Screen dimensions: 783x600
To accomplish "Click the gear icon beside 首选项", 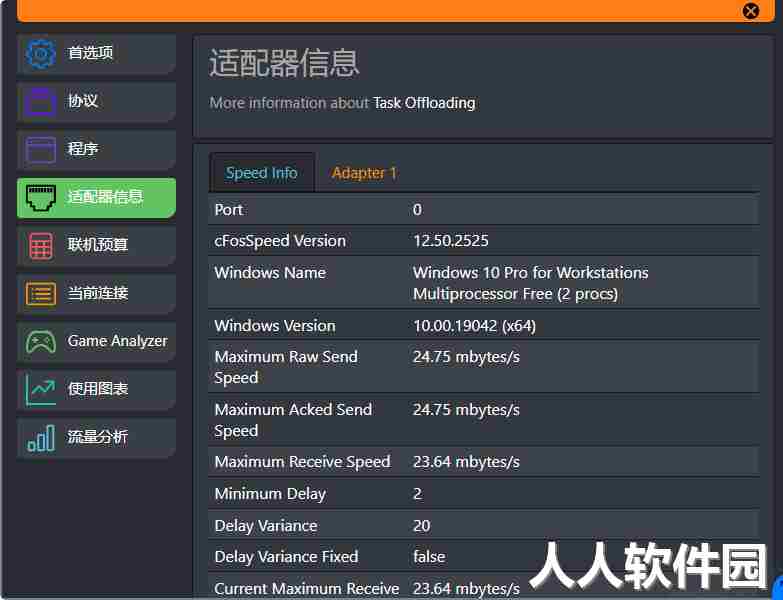I will pos(40,52).
